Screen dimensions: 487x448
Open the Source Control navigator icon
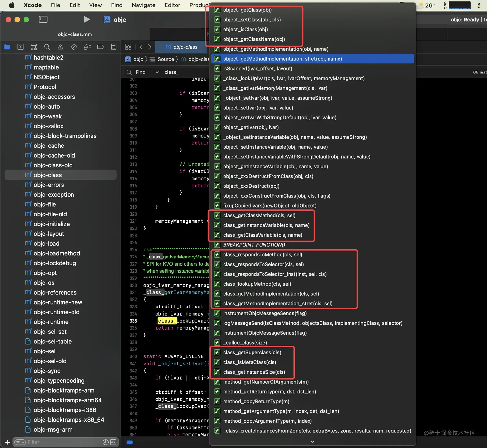pyautogui.click(x=20, y=47)
